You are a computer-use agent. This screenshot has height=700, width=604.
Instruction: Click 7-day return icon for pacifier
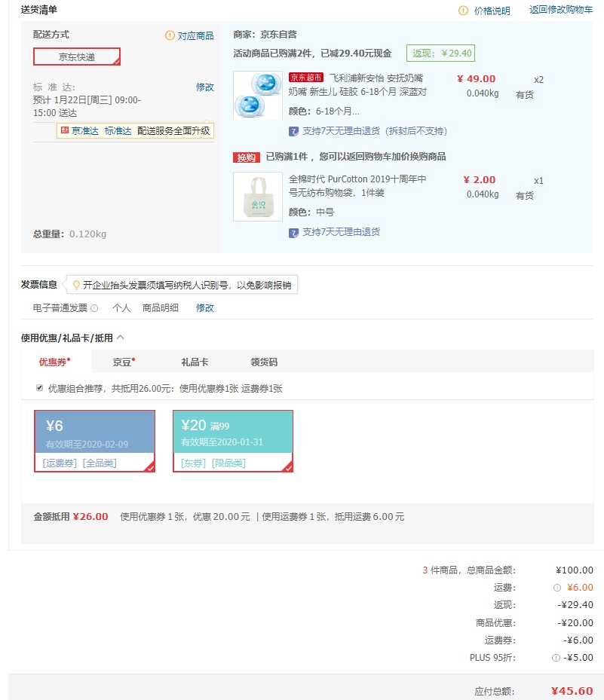point(293,131)
